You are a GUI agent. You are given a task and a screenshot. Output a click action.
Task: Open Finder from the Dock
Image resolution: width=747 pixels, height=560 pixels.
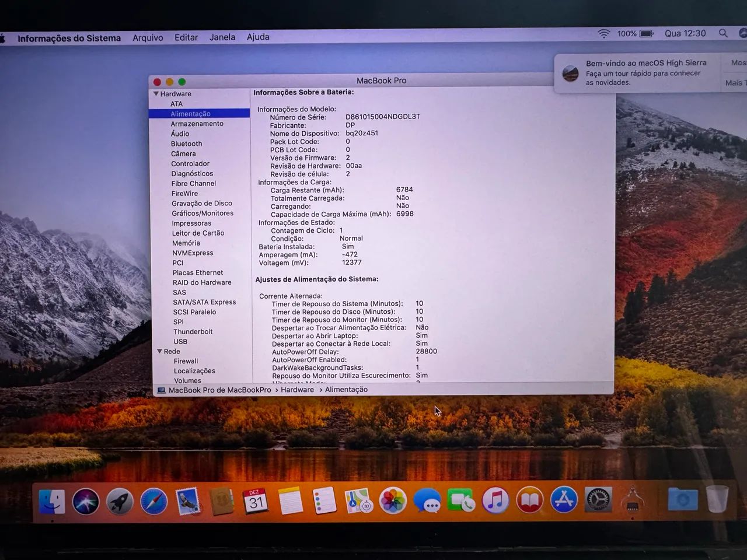click(x=52, y=502)
